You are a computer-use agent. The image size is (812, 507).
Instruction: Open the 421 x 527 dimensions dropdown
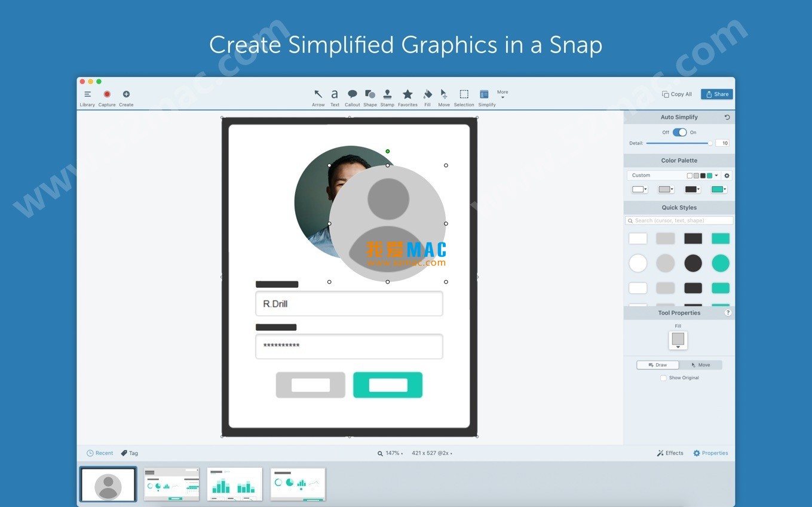coord(432,453)
